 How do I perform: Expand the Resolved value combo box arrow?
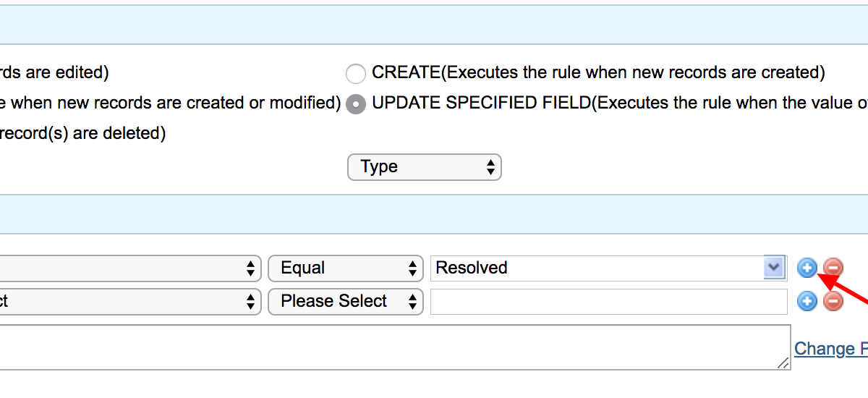point(775,267)
